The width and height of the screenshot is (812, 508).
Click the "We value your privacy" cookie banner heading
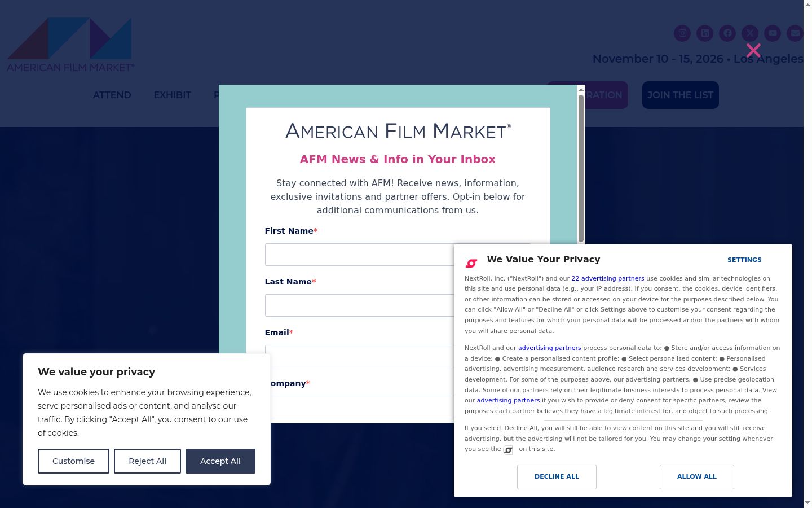click(x=96, y=372)
